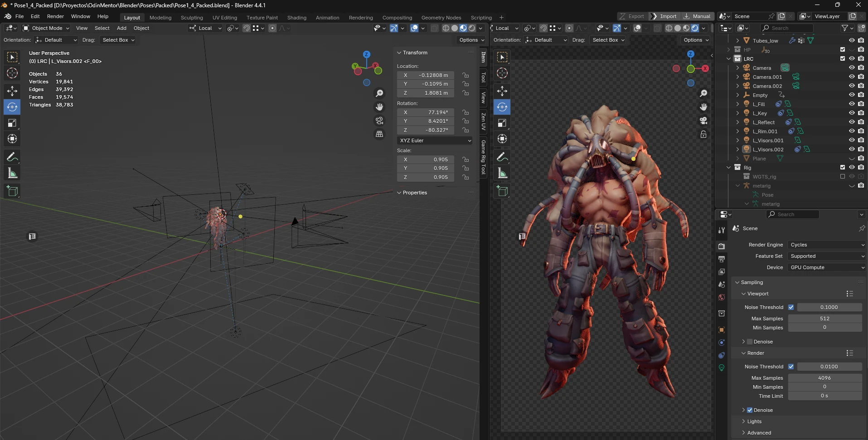Expand the Lights panel section

coord(754,421)
